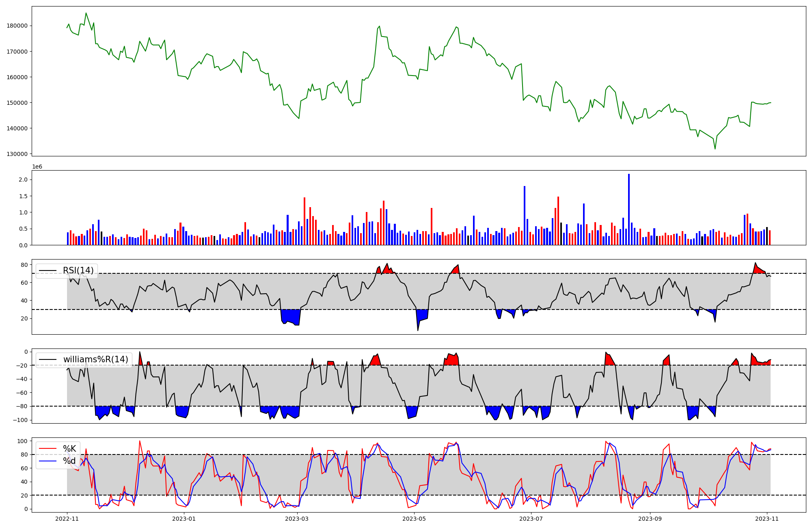Click the 2.0 volume axis tick label
Viewport: 812px width, 528px height.
click(x=23, y=180)
